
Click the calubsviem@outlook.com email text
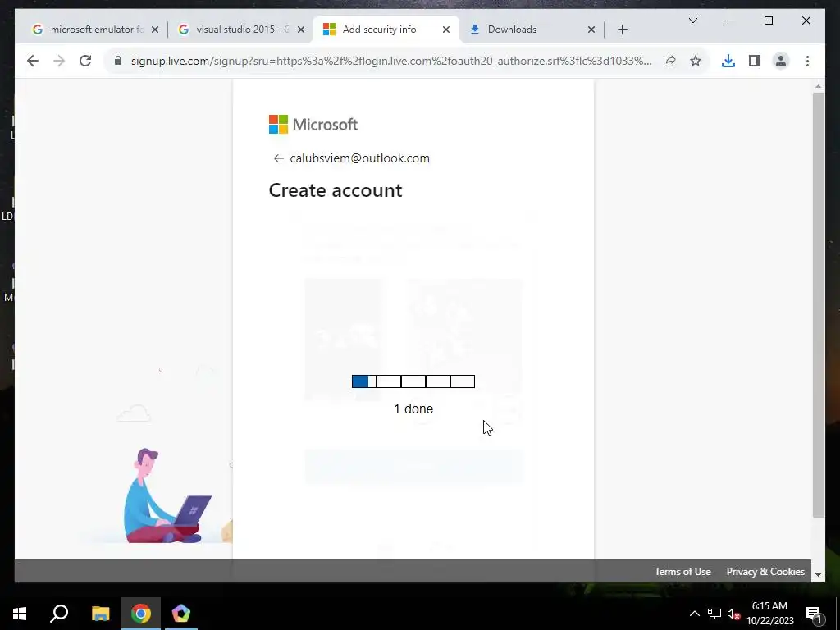click(x=359, y=158)
